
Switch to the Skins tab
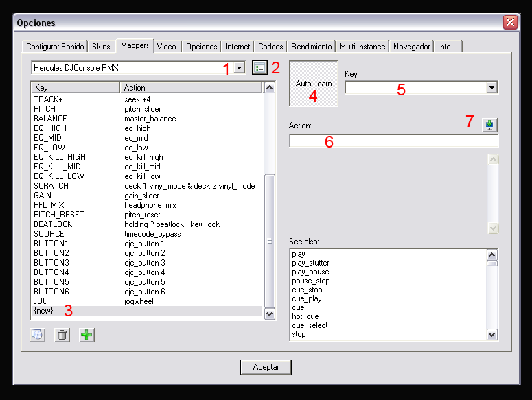(101, 47)
